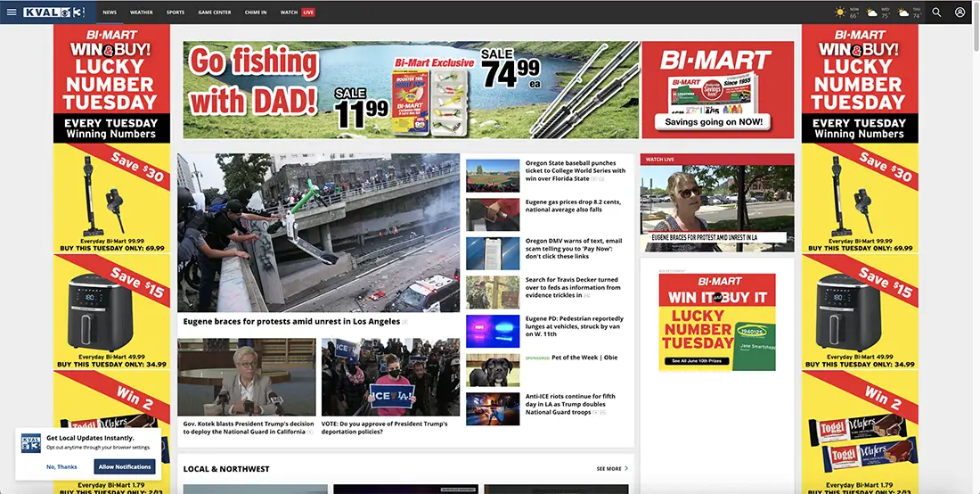Viewport: 980px width, 494px height.
Task: Click the black dog Obie thumbnail
Action: 493,370
